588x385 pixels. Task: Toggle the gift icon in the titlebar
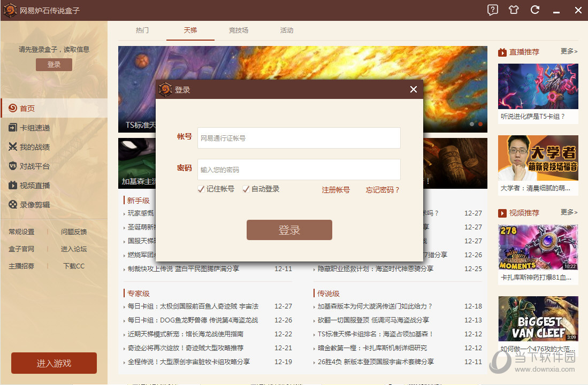(513, 10)
